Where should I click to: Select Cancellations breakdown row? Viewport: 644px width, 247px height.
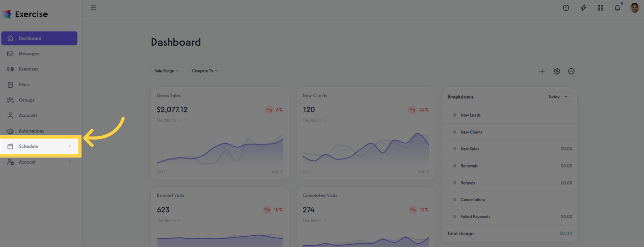click(x=509, y=200)
